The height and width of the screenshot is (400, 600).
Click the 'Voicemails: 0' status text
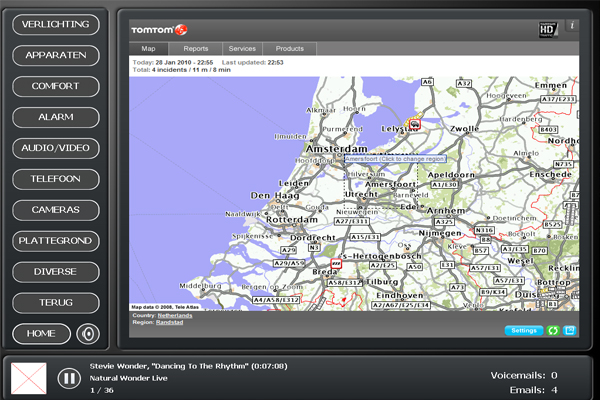[524, 376]
